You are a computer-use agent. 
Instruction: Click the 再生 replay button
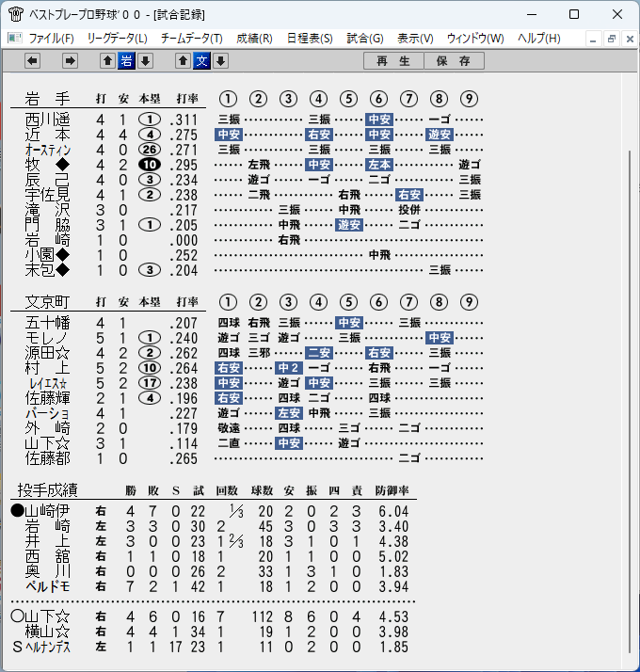393,61
